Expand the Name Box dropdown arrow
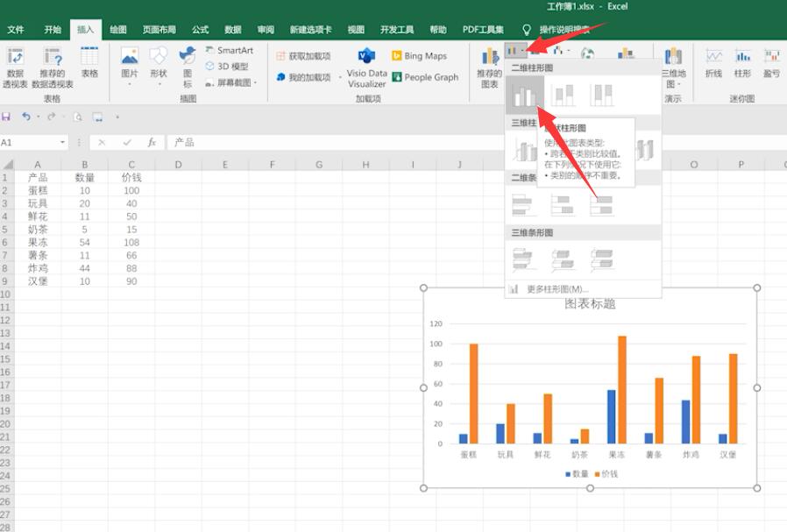Screen dimensions: 787x532 [x=63, y=143]
